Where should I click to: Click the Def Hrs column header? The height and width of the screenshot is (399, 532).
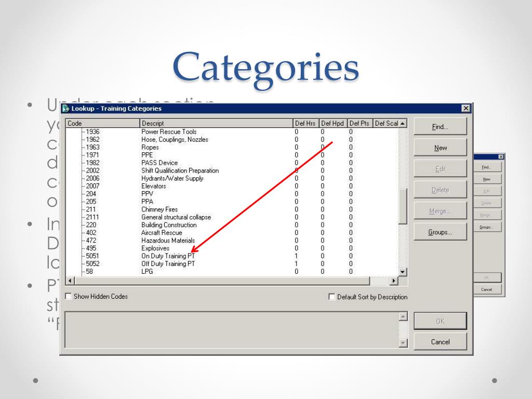pyautogui.click(x=305, y=124)
